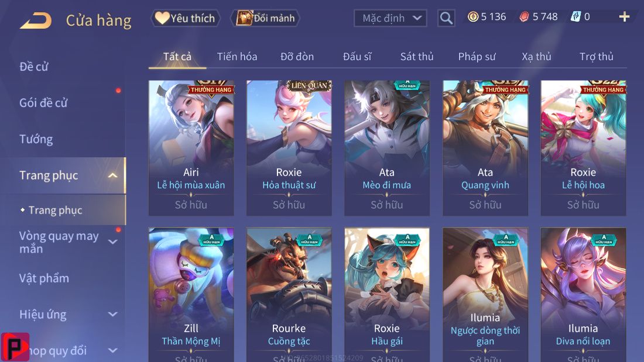This screenshot has width=644, height=362.
Task: Open the Vật phẩm sidebar item
Action: [44, 278]
